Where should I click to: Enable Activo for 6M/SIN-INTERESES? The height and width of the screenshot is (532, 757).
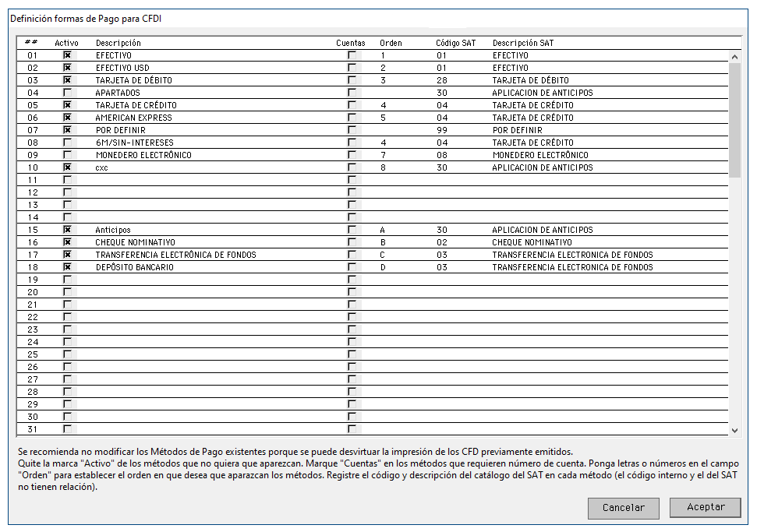(x=67, y=143)
